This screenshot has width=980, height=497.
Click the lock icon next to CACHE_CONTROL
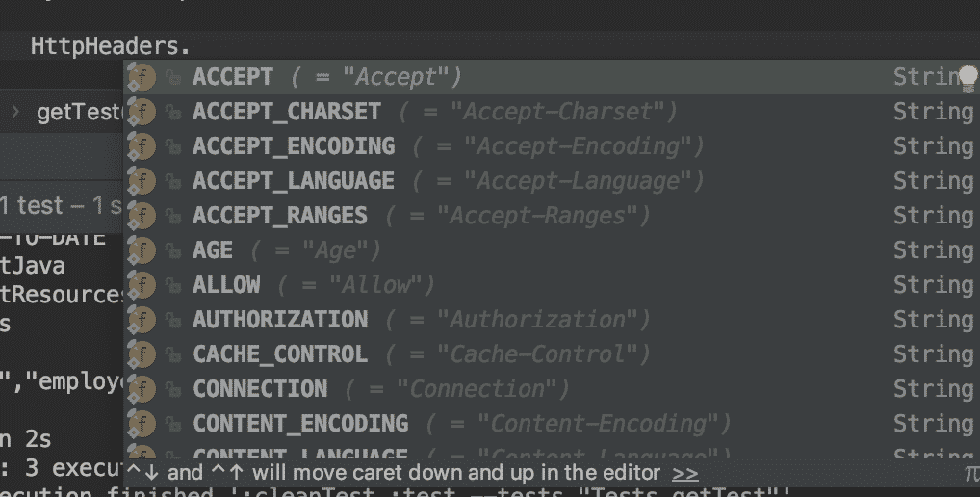[173, 355]
